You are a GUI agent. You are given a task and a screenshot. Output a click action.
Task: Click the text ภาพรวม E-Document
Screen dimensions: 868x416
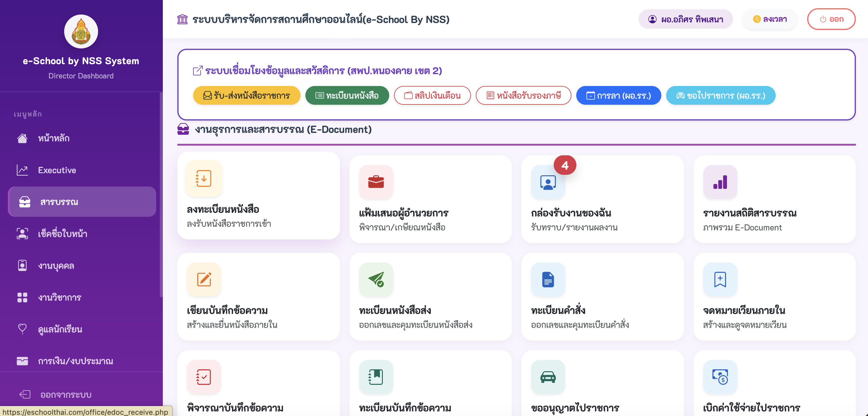click(x=742, y=227)
